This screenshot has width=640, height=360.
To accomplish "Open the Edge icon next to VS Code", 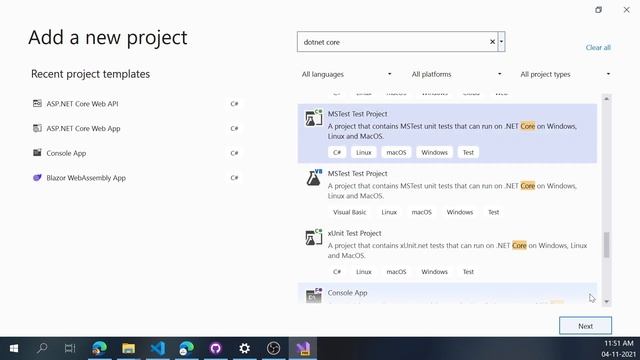I will pyautogui.click(x=187, y=348).
